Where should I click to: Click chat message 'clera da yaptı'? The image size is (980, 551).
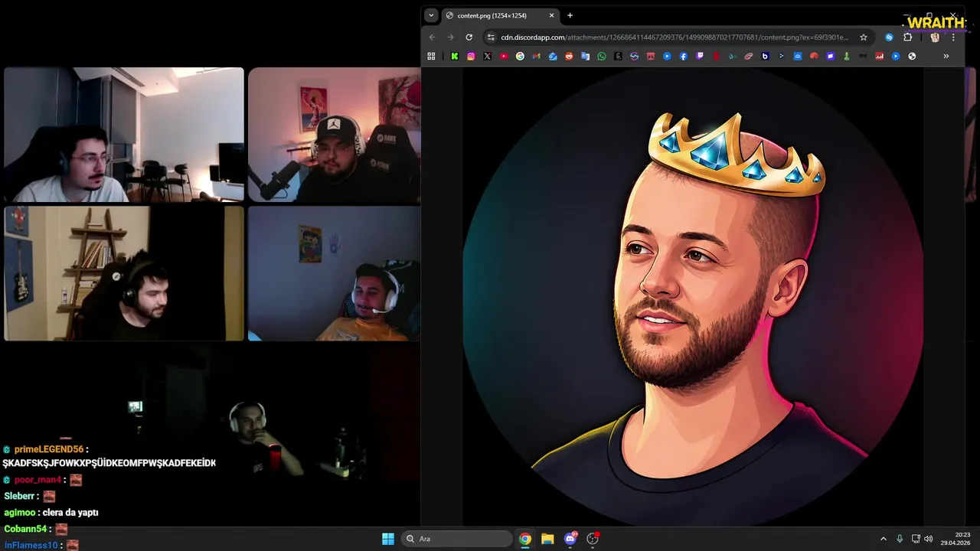70,513
